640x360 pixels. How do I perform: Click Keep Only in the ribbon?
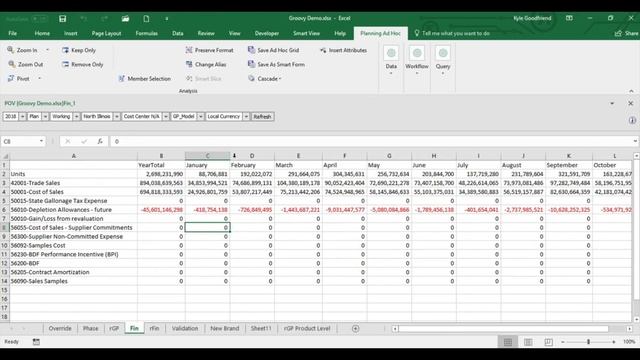pyautogui.click(x=79, y=50)
